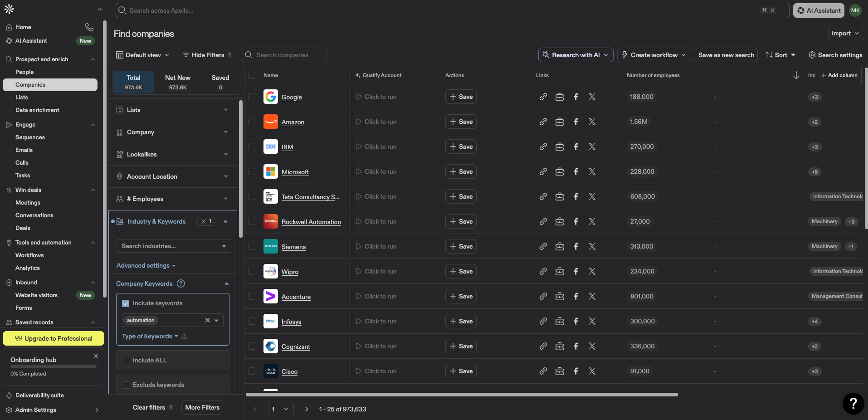Click Research with AI button
This screenshot has height=420, width=868.
pyautogui.click(x=576, y=55)
